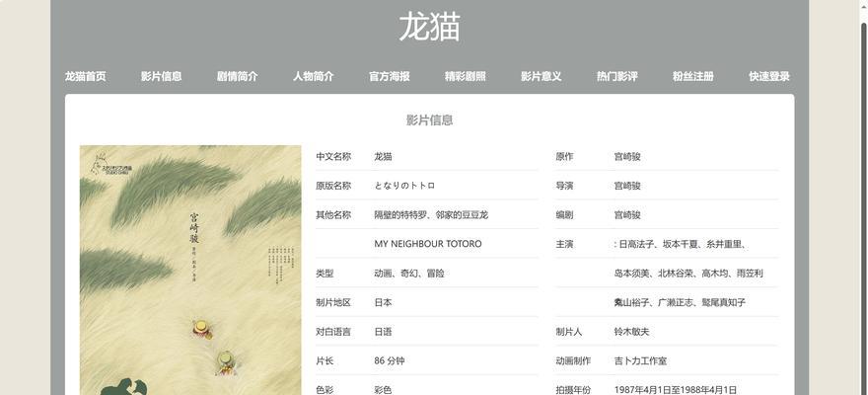This screenshot has width=868, height=395.
Task: Click the text MY NEIGHBOUR TOTORO
Action: click(x=428, y=244)
